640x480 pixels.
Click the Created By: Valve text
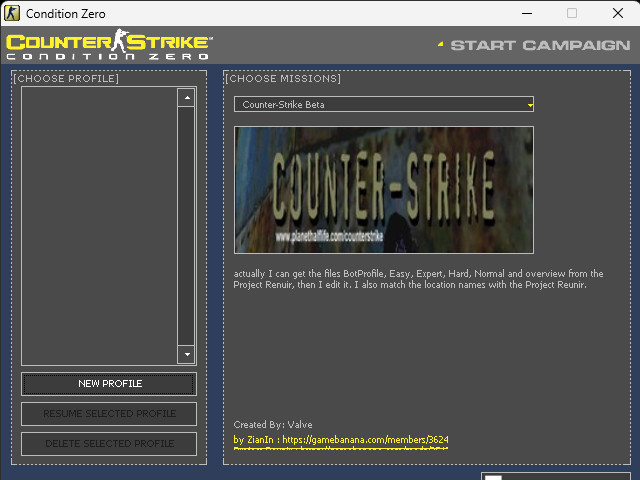[x=273, y=424]
